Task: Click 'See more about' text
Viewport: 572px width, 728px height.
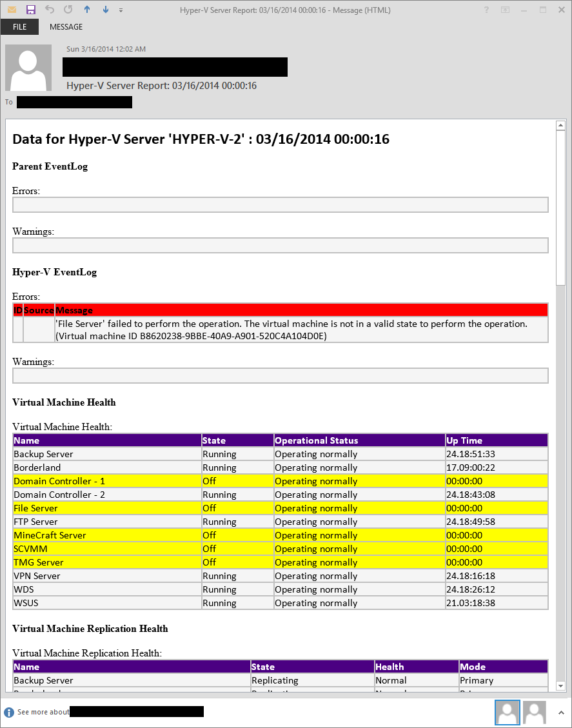Action: [x=43, y=712]
